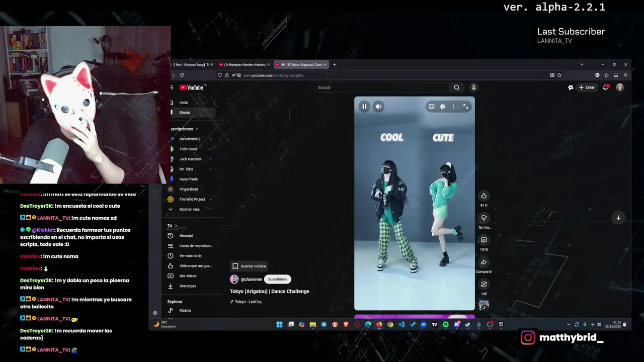The height and width of the screenshot is (362, 644).
Task: Switch the Short to fullscreen
Action: pyautogui.click(x=465, y=107)
